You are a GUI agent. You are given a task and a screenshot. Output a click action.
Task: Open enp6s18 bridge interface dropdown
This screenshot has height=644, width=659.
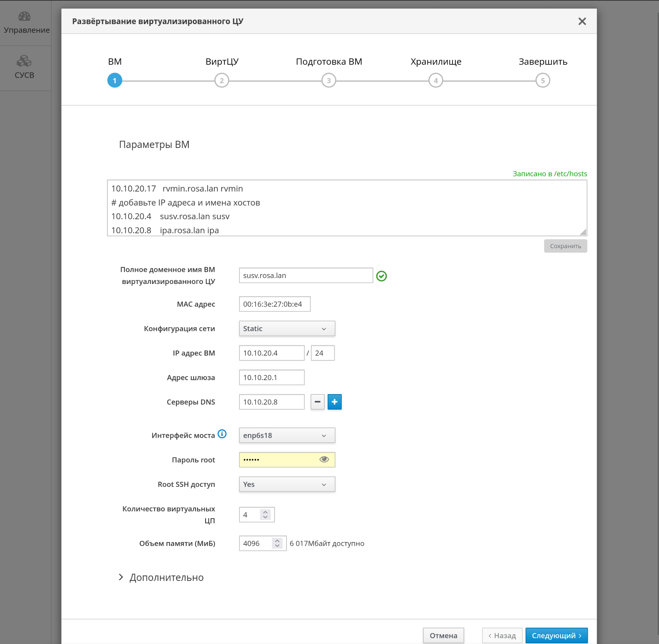pos(287,435)
